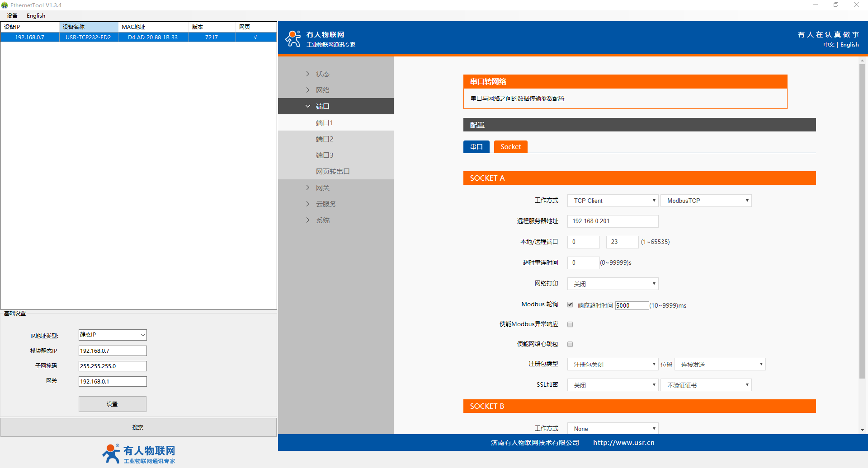The image size is (868, 468).
Task: Click the 搜索 search button
Action: (138, 427)
